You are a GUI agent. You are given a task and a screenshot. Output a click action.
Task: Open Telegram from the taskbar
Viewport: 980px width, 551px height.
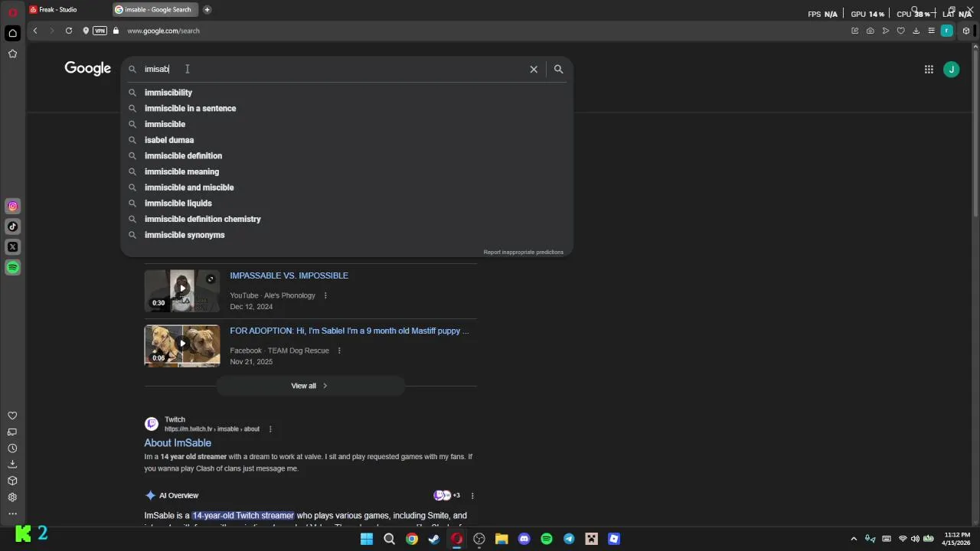tap(569, 539)
